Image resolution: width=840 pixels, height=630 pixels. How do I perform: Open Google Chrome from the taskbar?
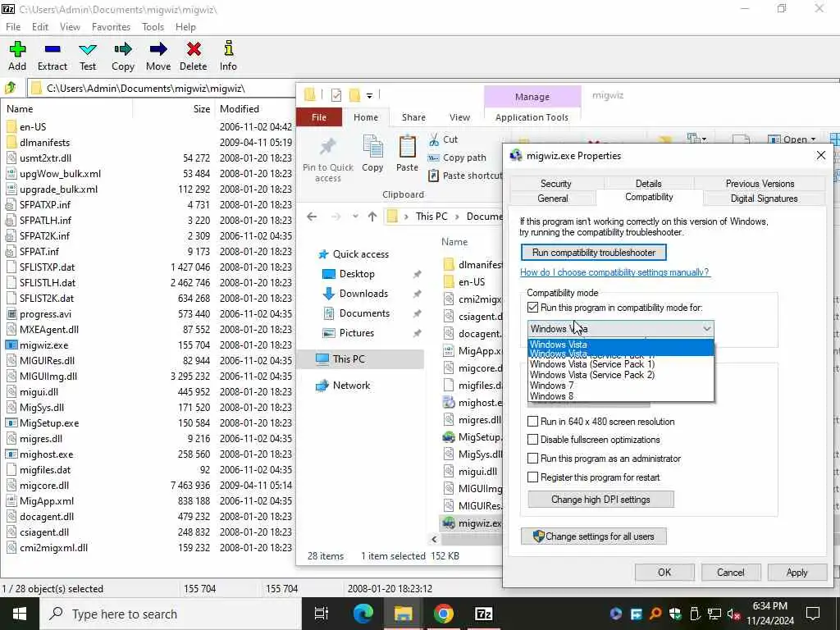pyautogui.click(x=443, y=614)
